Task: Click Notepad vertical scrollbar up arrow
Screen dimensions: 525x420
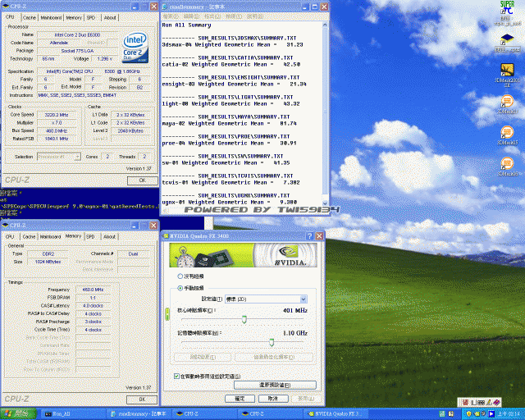Action: tap(325, 25)
